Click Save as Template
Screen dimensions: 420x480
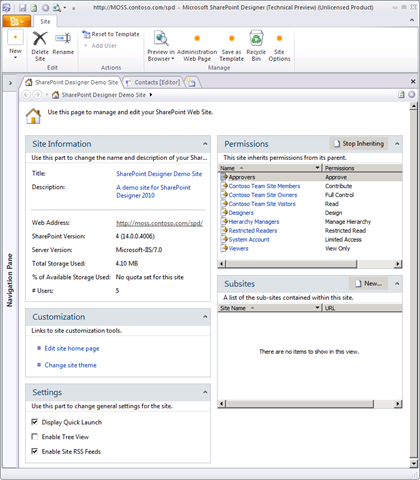click(x=231, y=47)
